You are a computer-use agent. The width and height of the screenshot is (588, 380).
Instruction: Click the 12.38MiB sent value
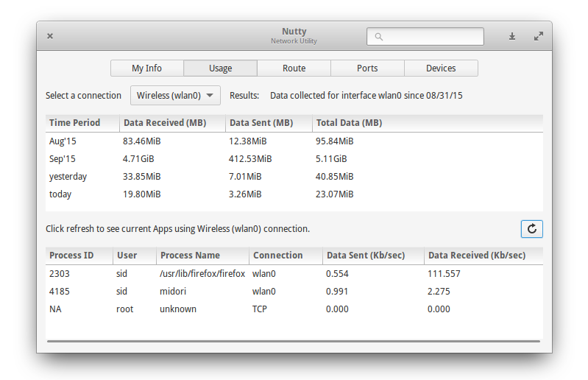click(248, 141)
